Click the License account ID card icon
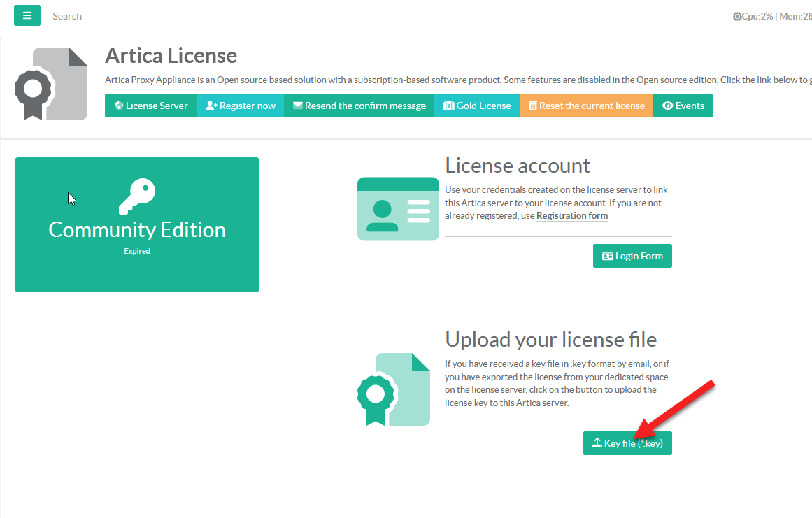Viewport: 812px width, 518px height. pyautogui.click(x=398, y=209)
